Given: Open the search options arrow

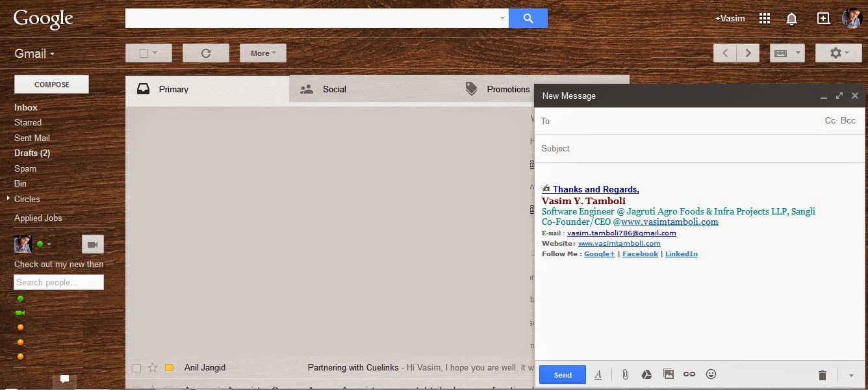Looking at the screenshot, I should point(502,18).
